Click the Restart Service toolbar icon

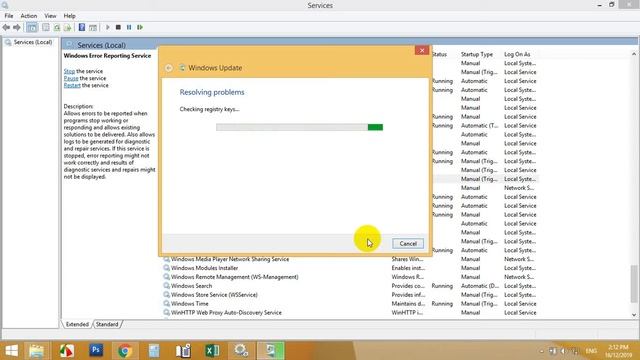pos(140,27)
